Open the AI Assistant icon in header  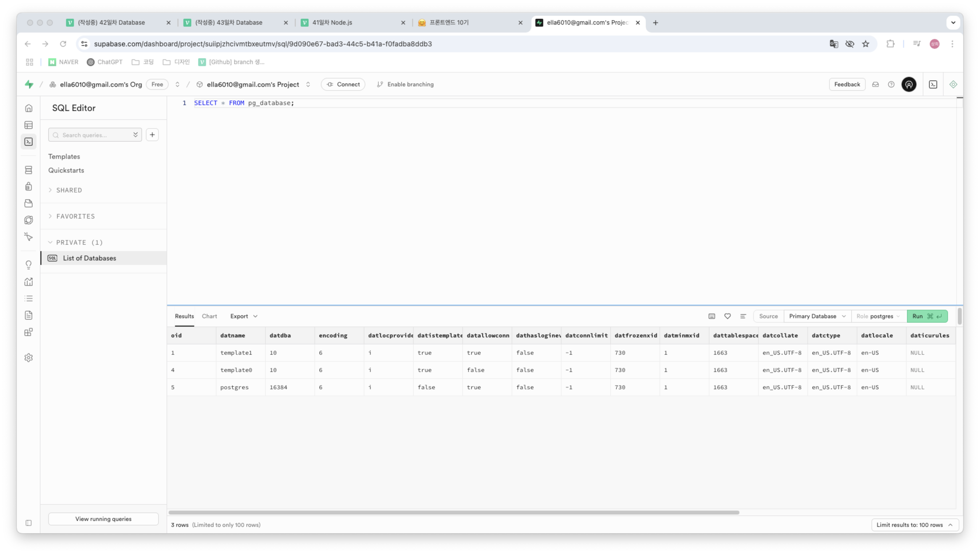click(x=953, y=84)
